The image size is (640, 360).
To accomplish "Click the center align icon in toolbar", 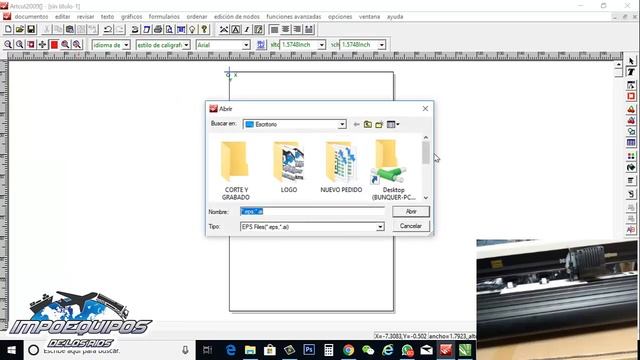I will point(286,29).
